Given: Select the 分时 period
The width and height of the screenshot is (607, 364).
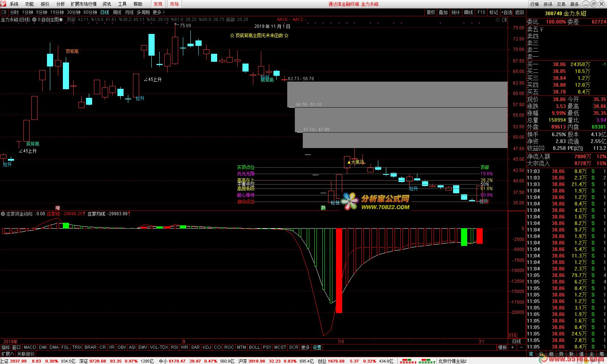Looking at the screenshot, I should 14,12.
